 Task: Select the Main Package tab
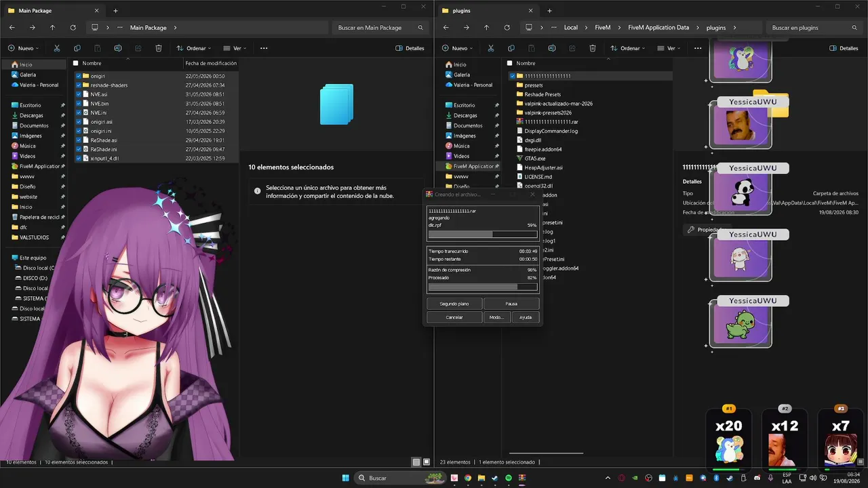coord(54,11)
